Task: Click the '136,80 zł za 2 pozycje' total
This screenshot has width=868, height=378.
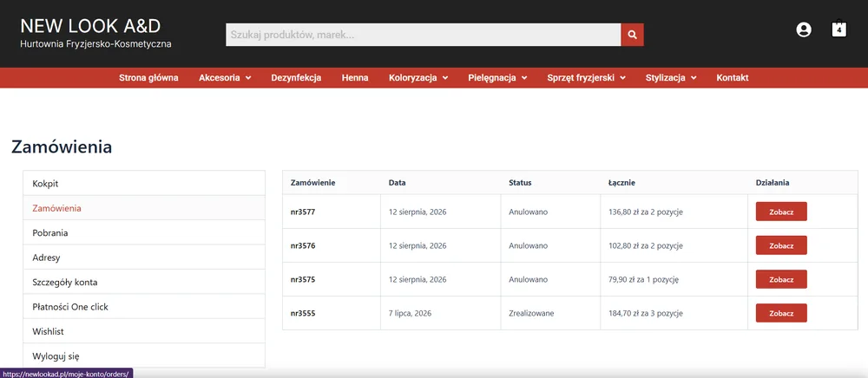Action: 645,212
